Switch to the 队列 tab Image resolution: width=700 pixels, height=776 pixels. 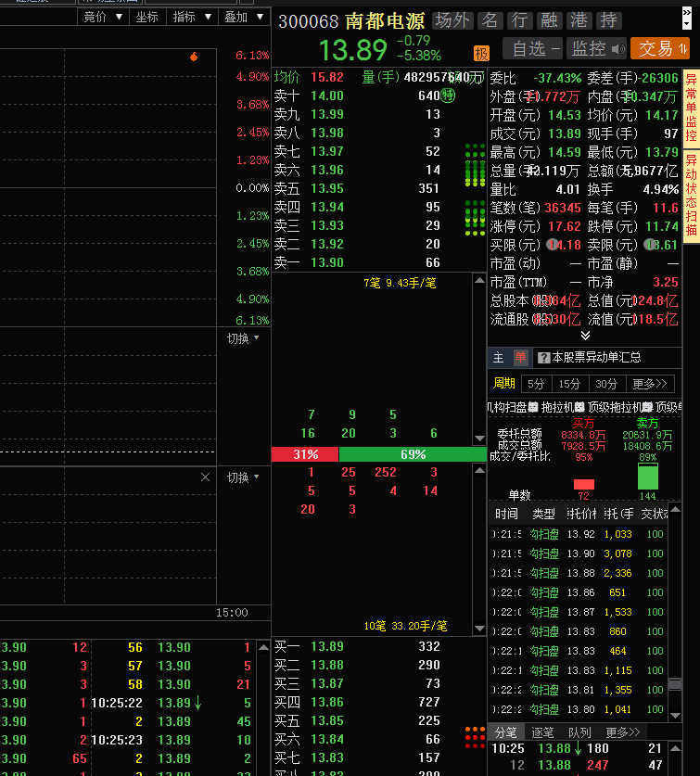pyautogui.click(x=579, y=732)
